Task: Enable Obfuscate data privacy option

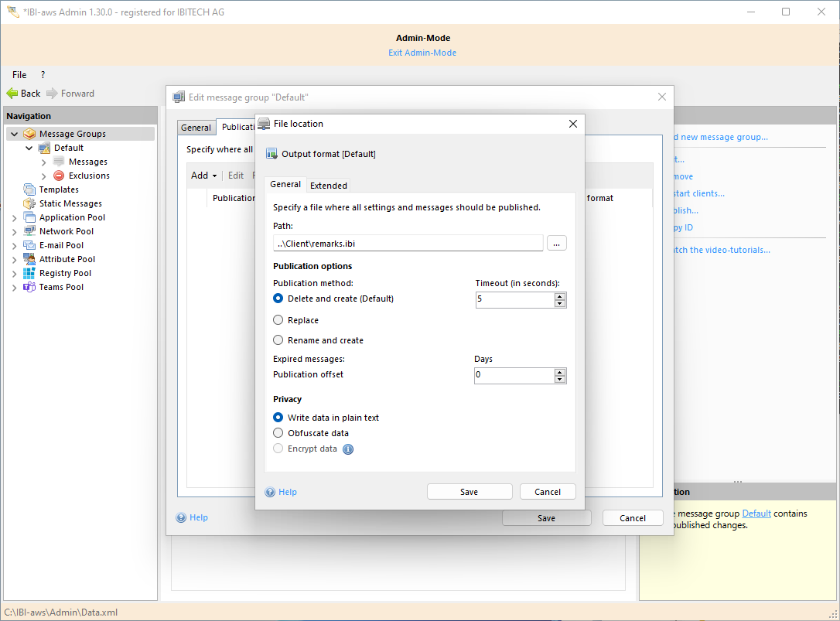Action: (278, 433)
